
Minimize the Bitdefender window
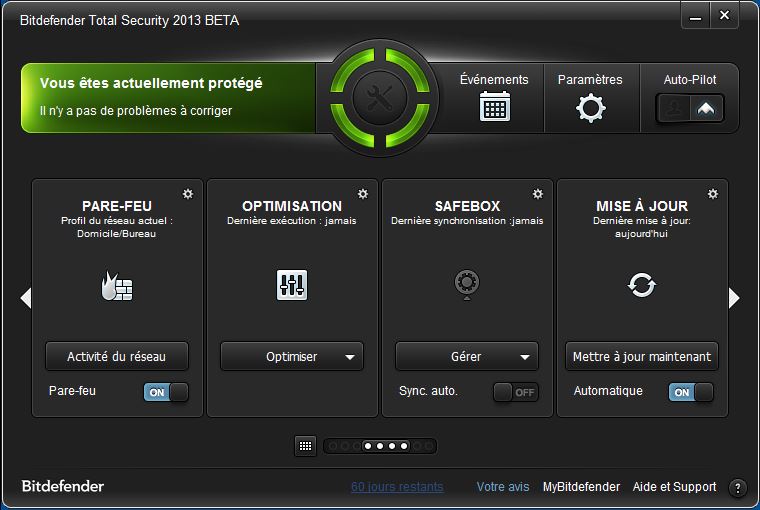tap(696, 16)
